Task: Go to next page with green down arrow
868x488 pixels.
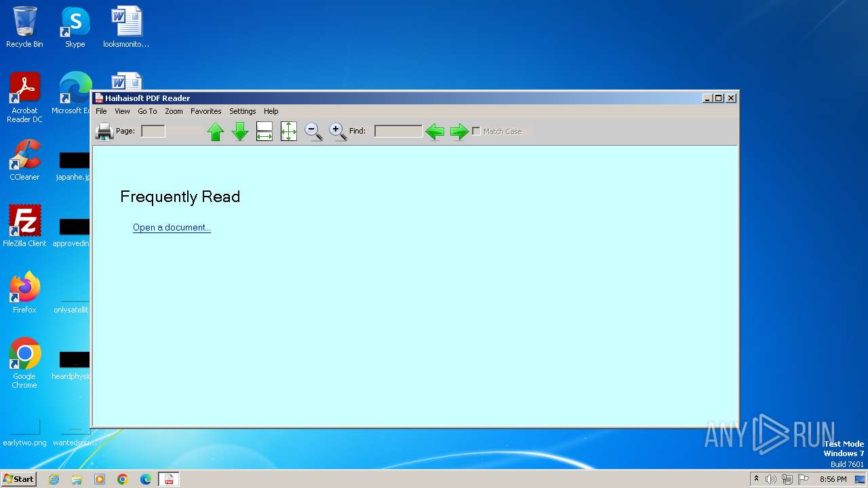Action: click(240, 131)
